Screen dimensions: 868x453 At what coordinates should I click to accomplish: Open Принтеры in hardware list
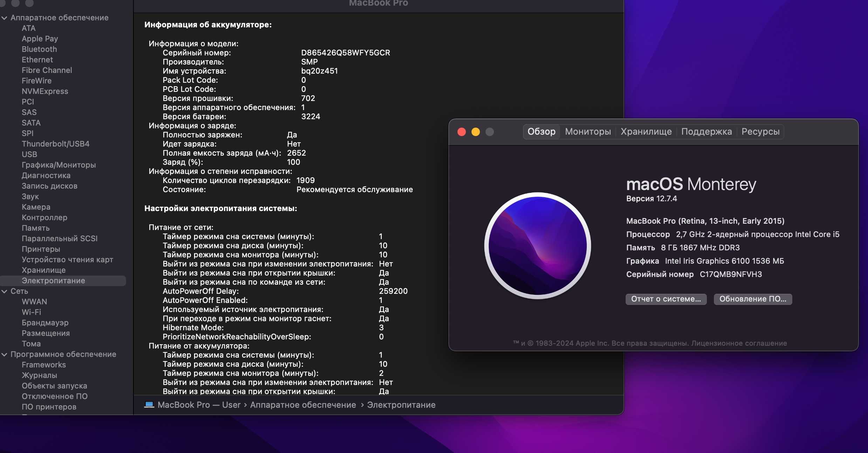click(41, 249)
